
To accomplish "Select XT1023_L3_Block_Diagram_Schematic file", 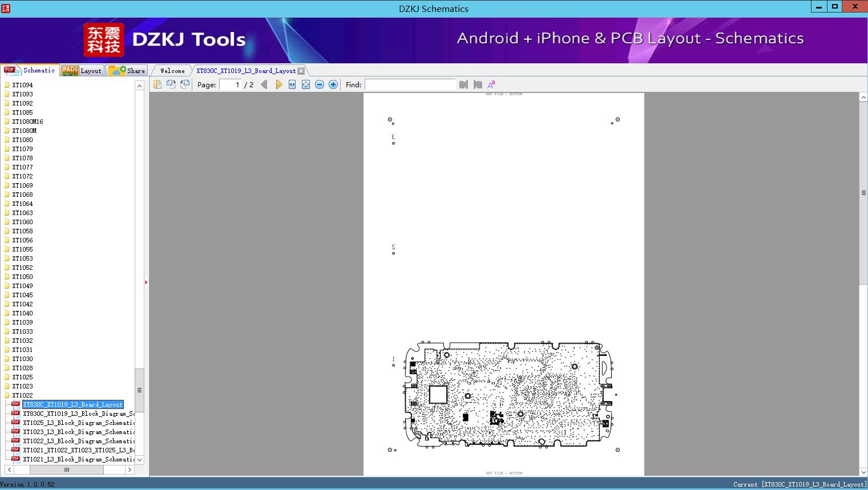I will (x=79, y=432).
